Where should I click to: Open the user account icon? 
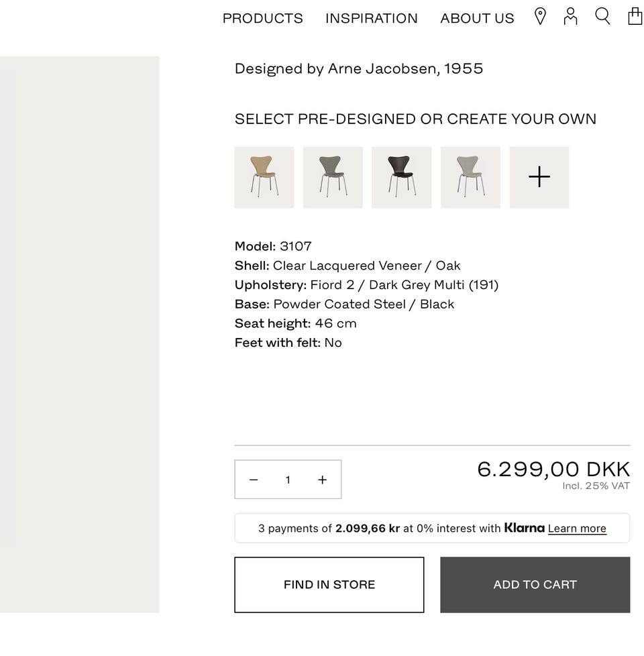(570, 17)
